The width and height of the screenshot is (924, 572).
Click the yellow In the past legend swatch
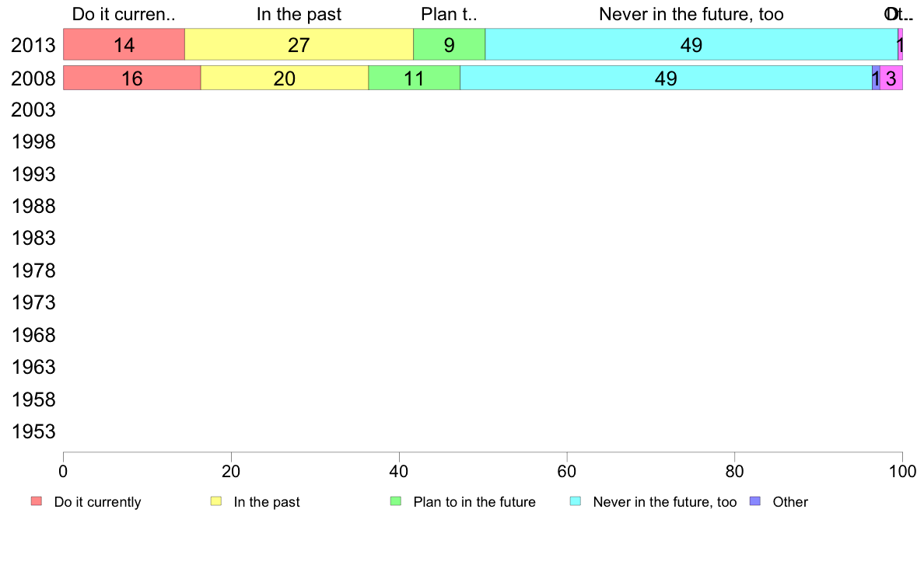[x=216, y=501]
